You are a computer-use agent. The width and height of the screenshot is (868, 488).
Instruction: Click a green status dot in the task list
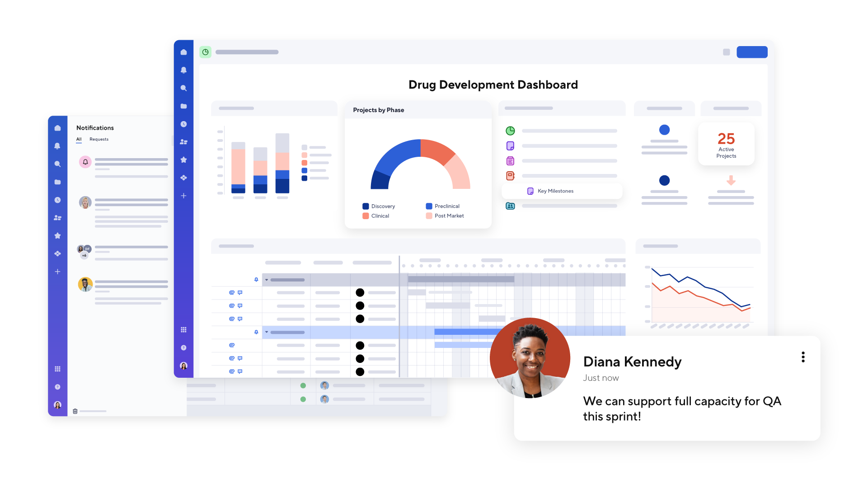(x=303, y=385)
